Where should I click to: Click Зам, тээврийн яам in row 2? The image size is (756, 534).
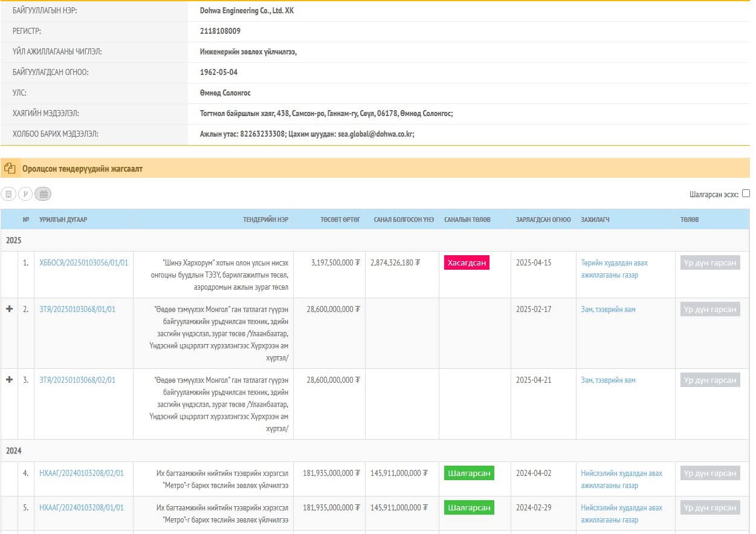[x=608, y=310]
